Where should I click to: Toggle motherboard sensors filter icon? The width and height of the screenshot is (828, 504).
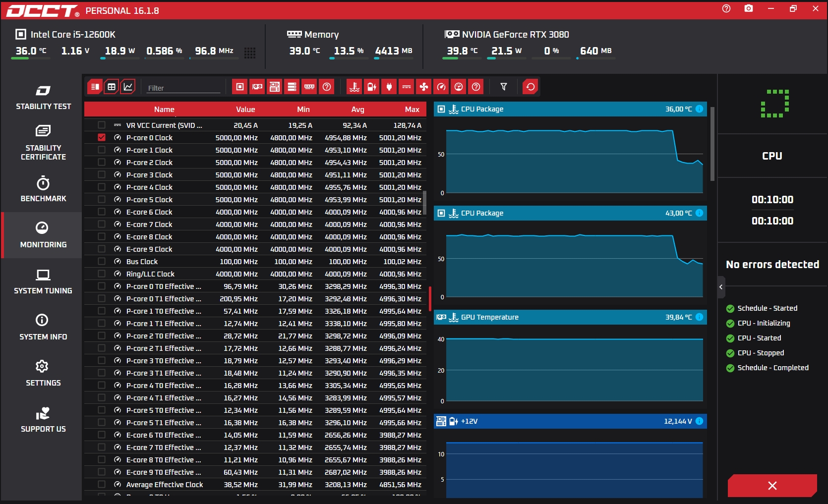click(275, 87)
